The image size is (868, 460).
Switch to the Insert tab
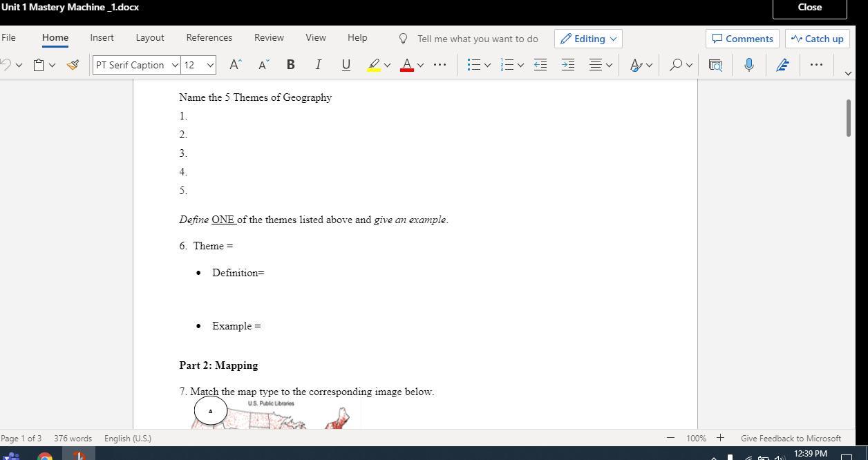(x=102, y=37)
